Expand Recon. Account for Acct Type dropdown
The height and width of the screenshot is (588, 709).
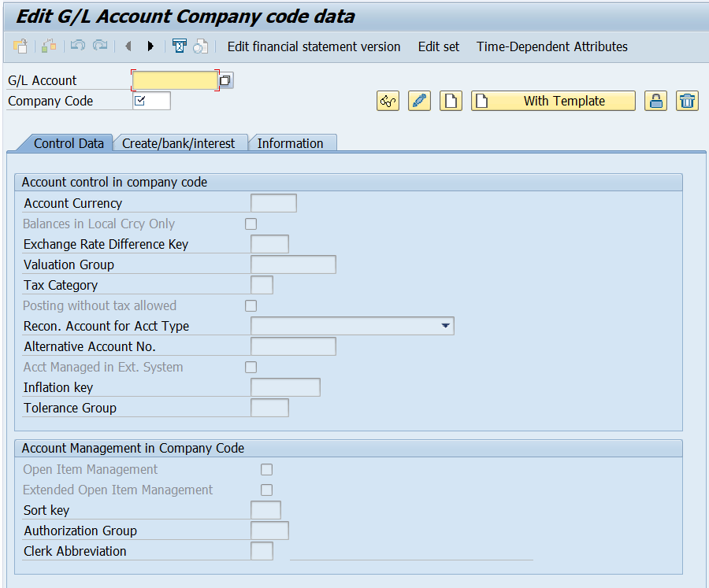tap(445, 326)
